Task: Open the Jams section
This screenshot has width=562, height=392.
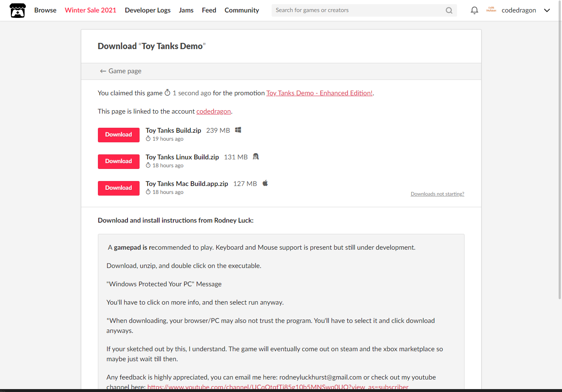Action: pos(186,10)
